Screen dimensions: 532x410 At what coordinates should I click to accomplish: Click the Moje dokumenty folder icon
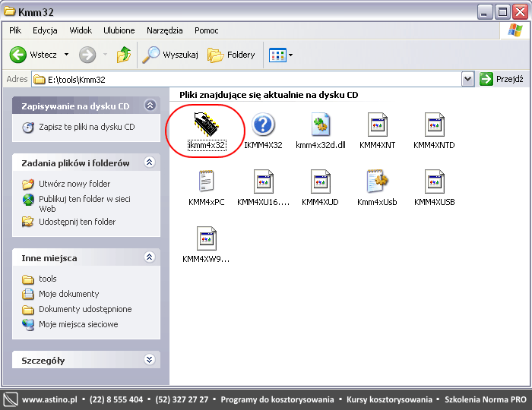click(28, 294)
